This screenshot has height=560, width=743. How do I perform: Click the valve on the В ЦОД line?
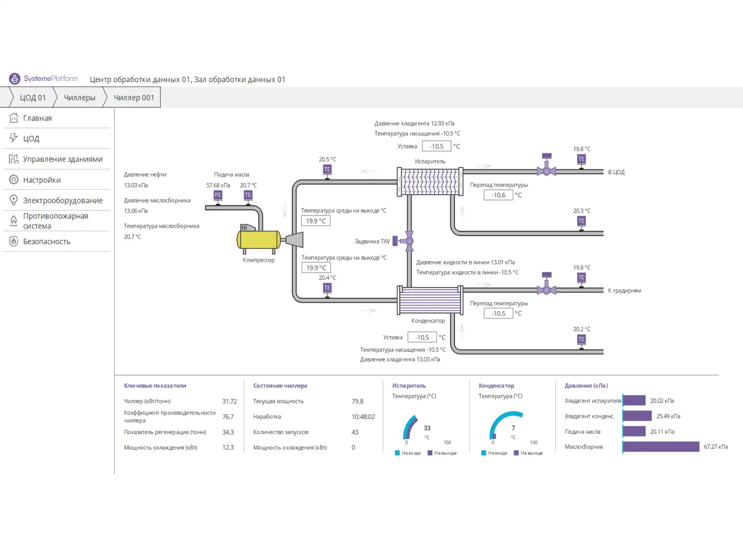tap(546, 171)
